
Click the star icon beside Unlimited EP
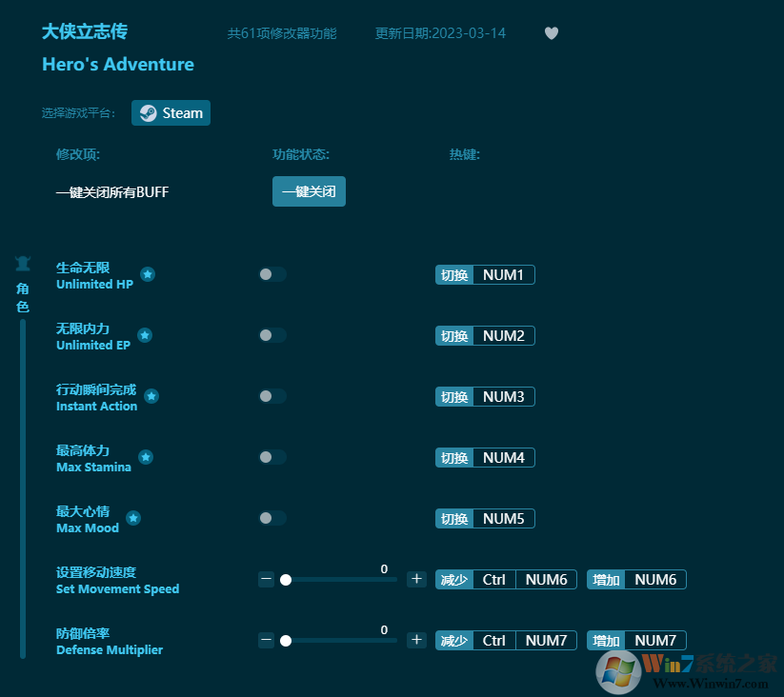(144, 335)
